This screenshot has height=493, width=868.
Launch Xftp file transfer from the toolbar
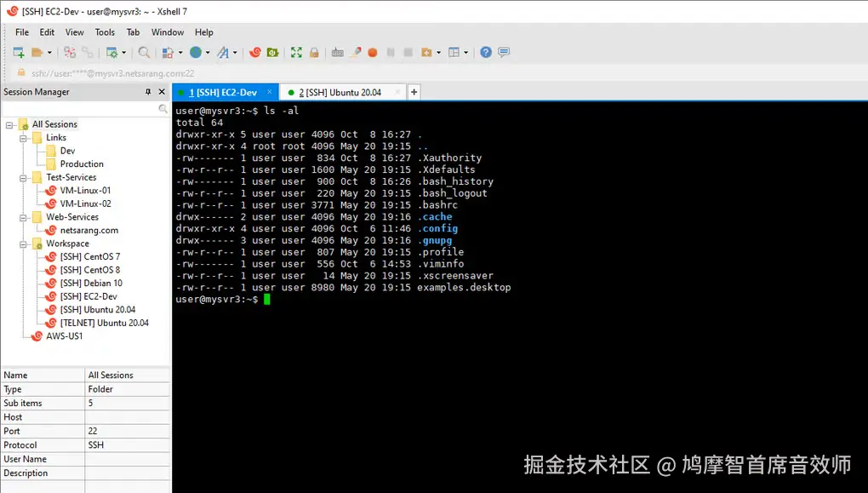click(x=274, y=52)
